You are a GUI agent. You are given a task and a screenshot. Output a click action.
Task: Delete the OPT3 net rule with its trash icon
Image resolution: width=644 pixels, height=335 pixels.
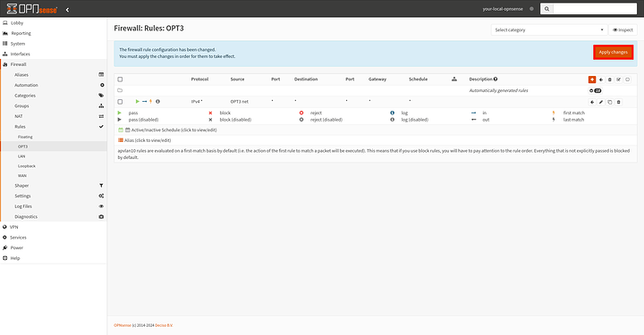coord(619,102)
